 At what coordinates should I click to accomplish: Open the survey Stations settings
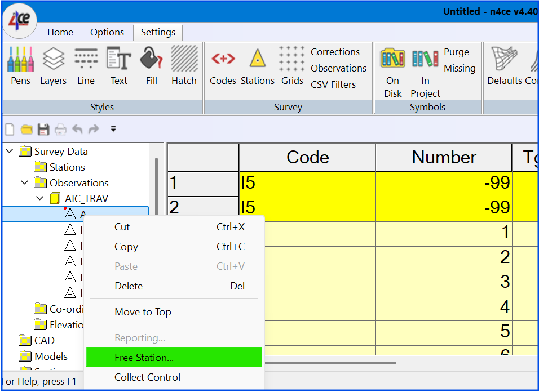click(x=258, y=65)
